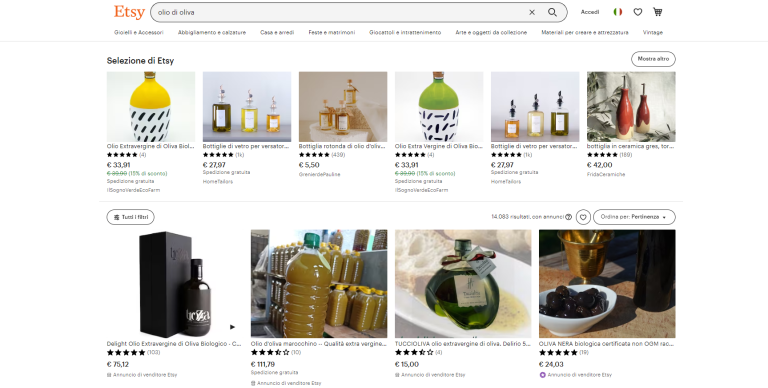
Task: Open the green olive oil bottle thumbnail
Action: [x=439, y=107]
